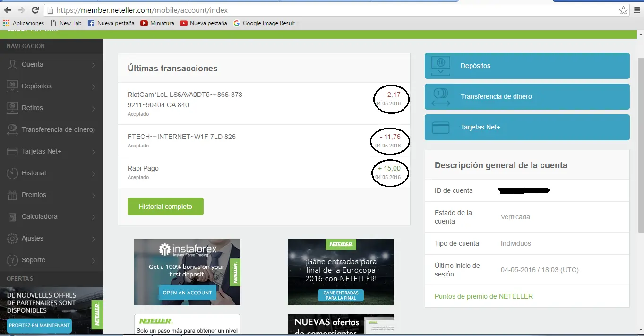Image resolution: width=644 pixels, height=336 pixels.
Task: Click the - 11,76 transaction amount
Action: [x=390, y=137]
